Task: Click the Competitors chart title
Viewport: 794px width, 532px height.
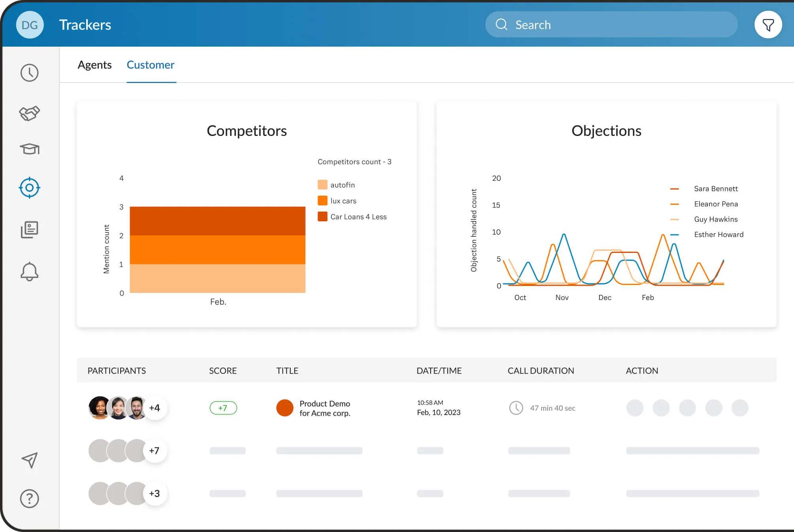Action: point(247,131)
